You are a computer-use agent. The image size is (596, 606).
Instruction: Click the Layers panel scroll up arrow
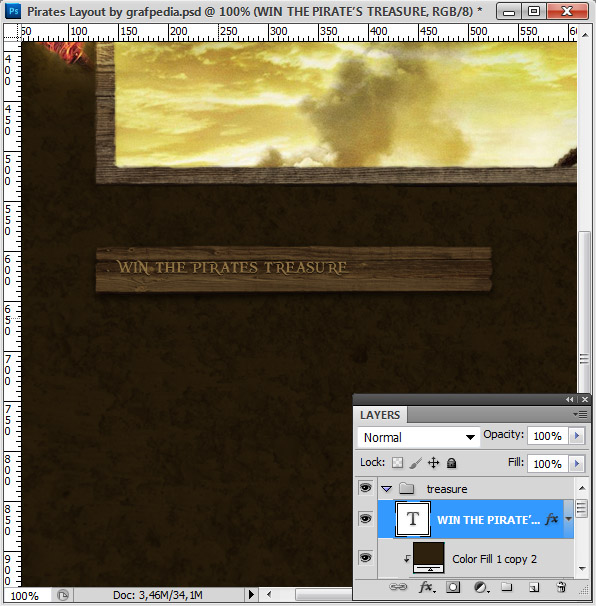(x=582, y=488)
